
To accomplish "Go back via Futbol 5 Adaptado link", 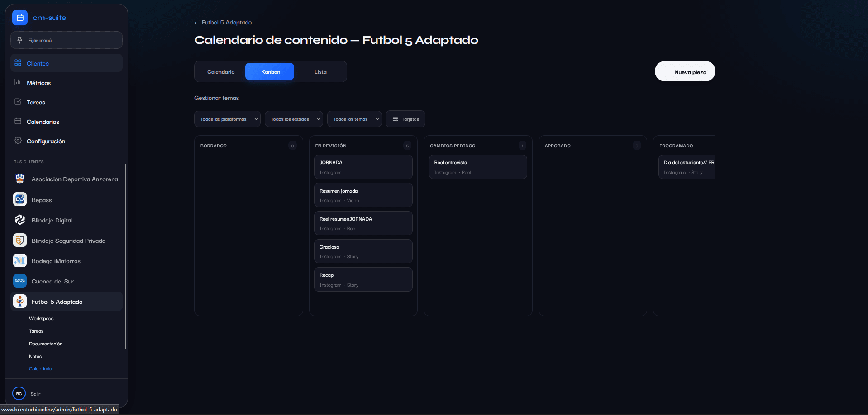I will point(223,22).
